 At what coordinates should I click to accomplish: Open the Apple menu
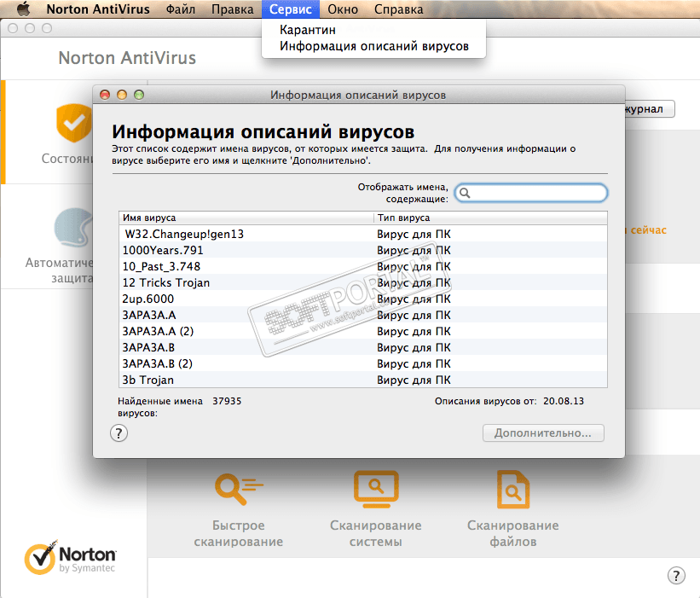pyautogui.click(x=24, y=9)
